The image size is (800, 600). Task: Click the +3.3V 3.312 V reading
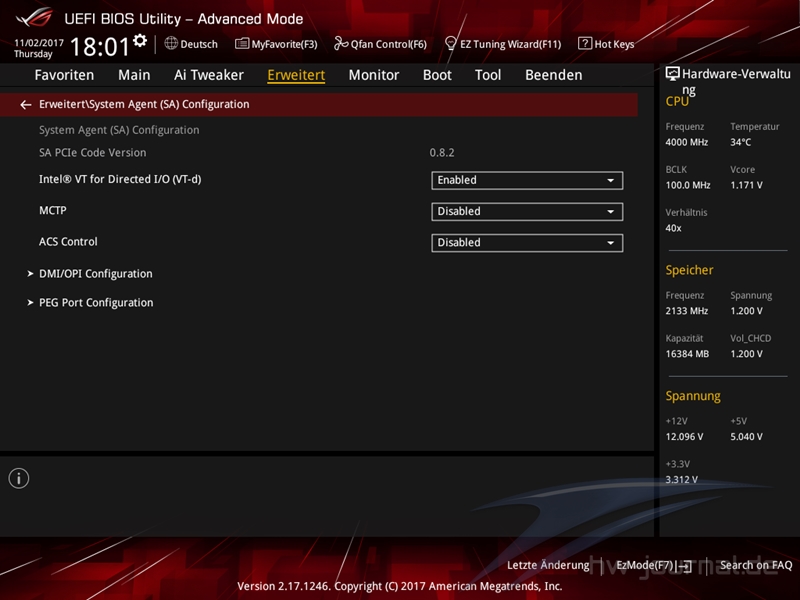click(x=682, y=480)
